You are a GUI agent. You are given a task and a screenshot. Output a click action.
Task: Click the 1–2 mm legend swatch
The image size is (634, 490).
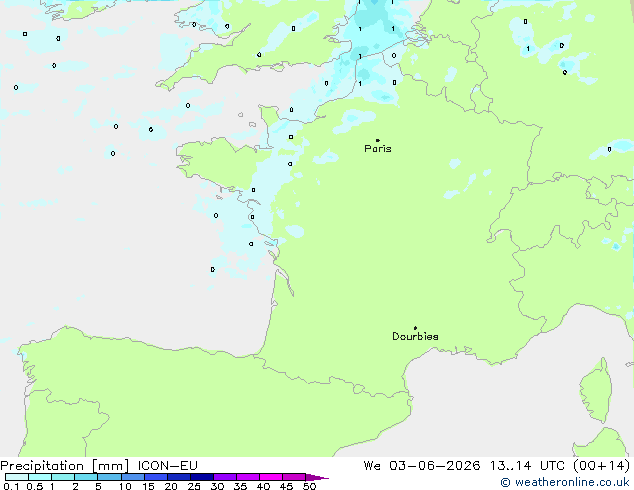(x=63, y=477)
